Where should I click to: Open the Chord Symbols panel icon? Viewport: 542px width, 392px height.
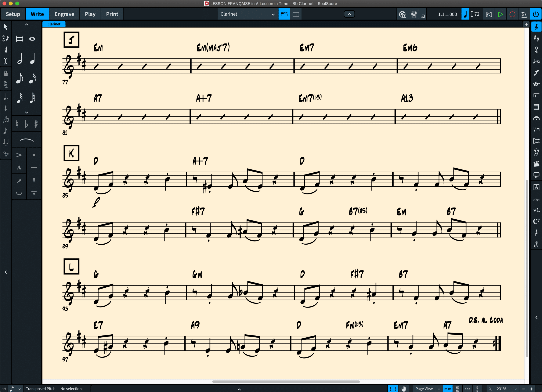536,221
